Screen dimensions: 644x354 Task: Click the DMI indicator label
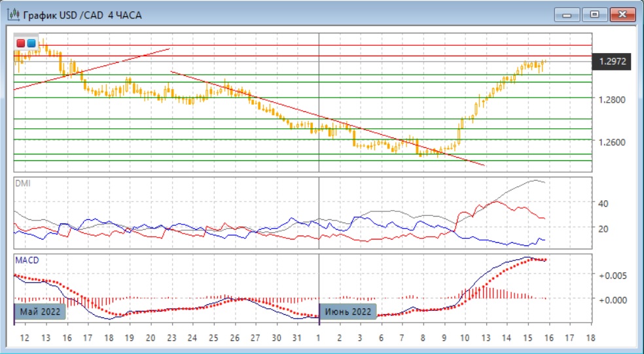22,183
